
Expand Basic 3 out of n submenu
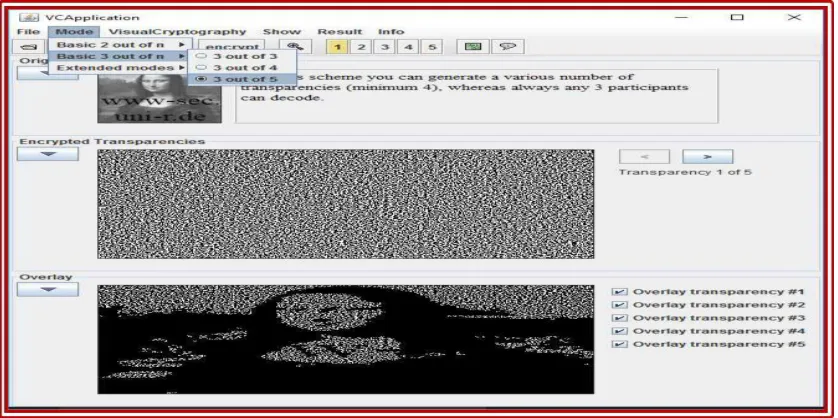pyautogui.click(x=120, y=56)
